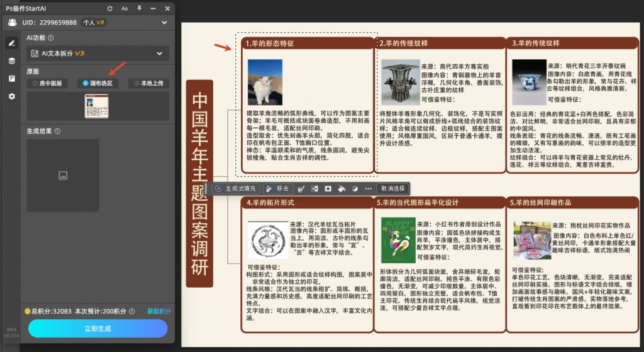The height and width of the screenshot is (352, 644).
Task: Click the 本次预计:200积分 text
Action: point(100,311)
